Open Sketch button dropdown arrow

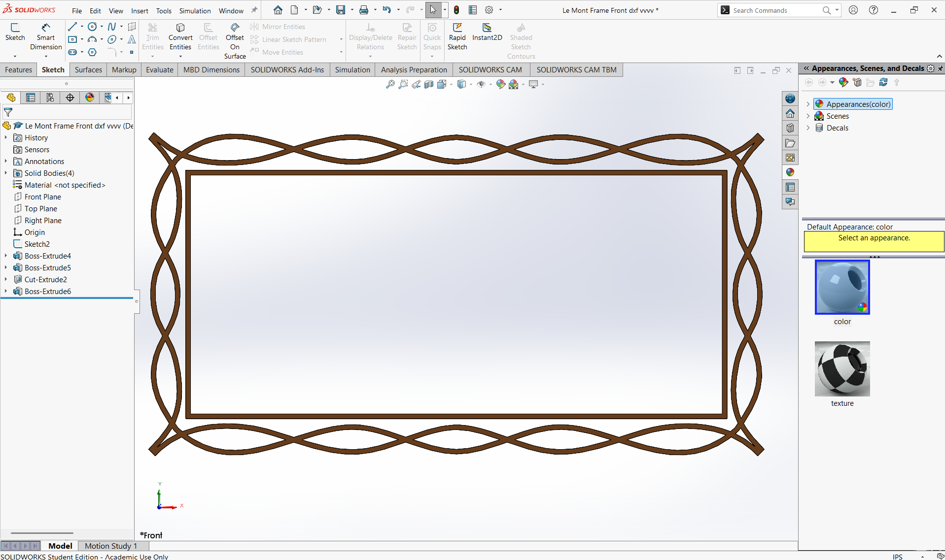click(x=15, y=56)
